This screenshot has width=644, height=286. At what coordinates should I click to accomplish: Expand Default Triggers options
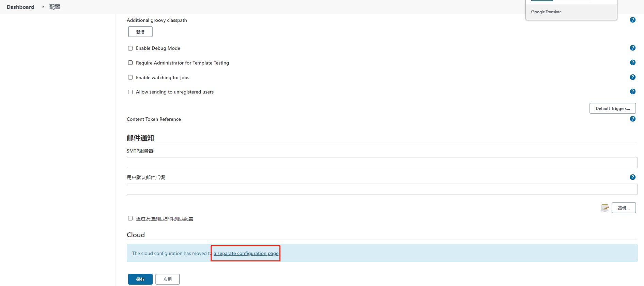click(612, 108)
